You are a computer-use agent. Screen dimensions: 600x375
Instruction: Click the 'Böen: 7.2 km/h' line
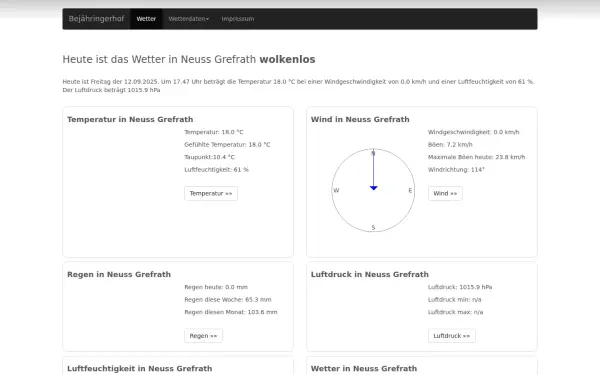pos(450,145)
